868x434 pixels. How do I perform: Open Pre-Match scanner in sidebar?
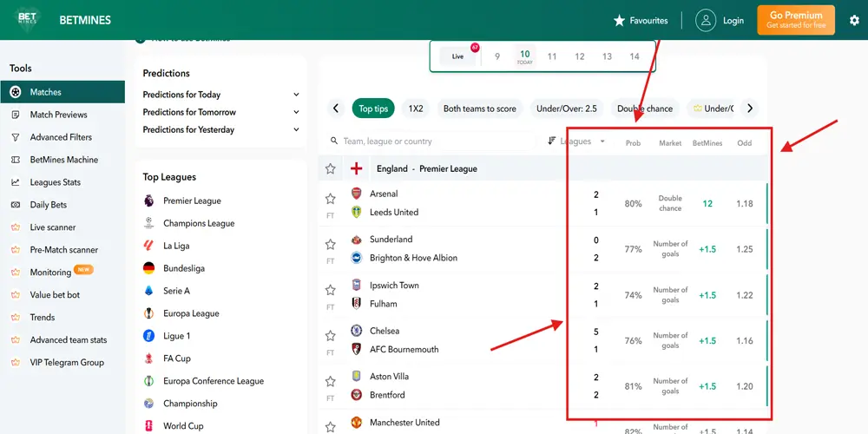[x=64, y=250]
